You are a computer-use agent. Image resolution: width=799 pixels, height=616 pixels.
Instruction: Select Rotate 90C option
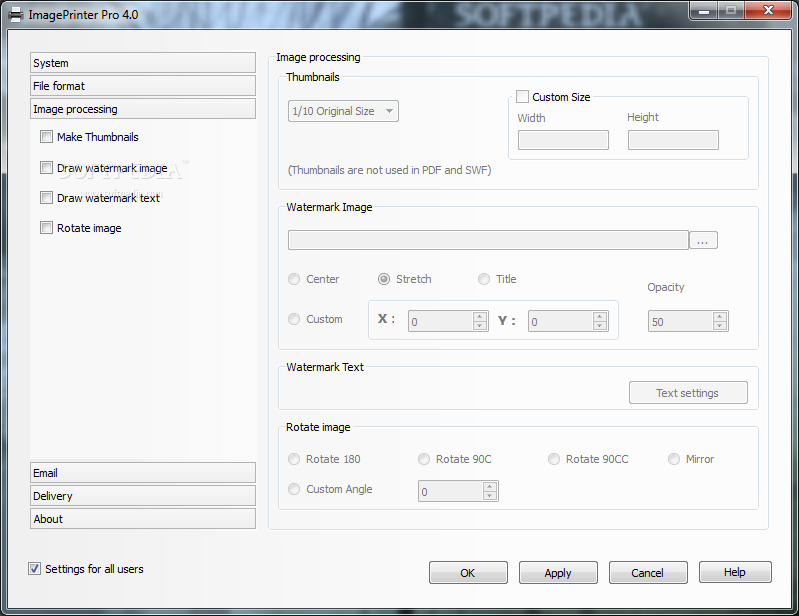424,459
